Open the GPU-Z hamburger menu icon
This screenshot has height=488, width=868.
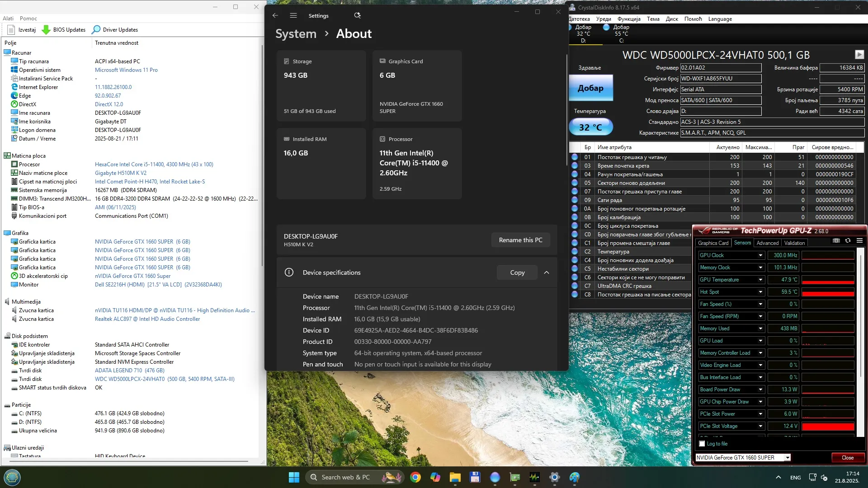point(860,241)
